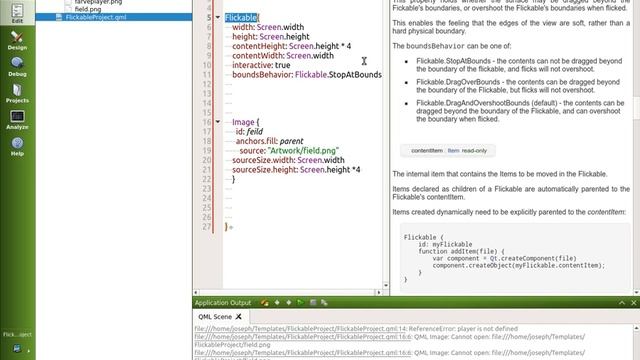The height and width of the screenshot is (360, 640).
Task: Open the first FlickableProject.qml:16:6 error link
Action: coord(303,337)
